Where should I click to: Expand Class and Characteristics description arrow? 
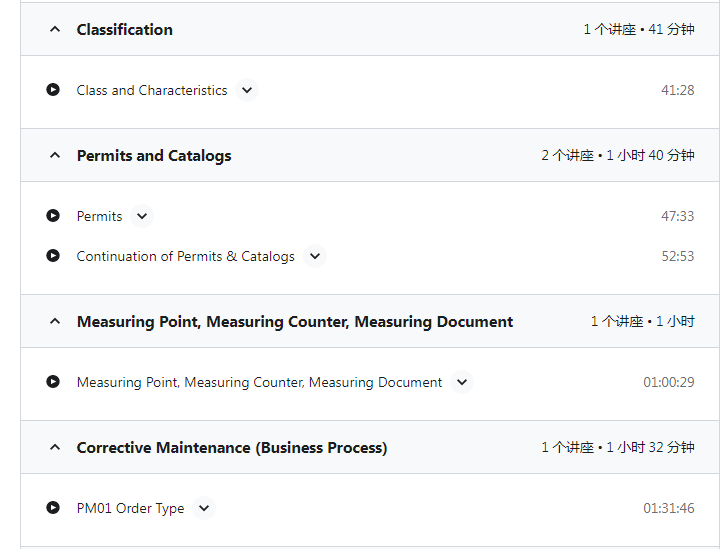tap(247, 90)
